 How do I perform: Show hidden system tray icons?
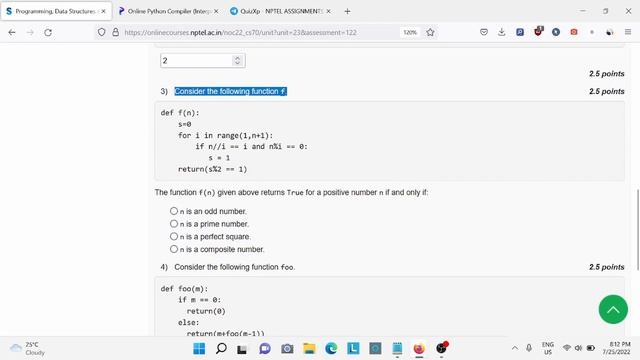tap(515, 348)
